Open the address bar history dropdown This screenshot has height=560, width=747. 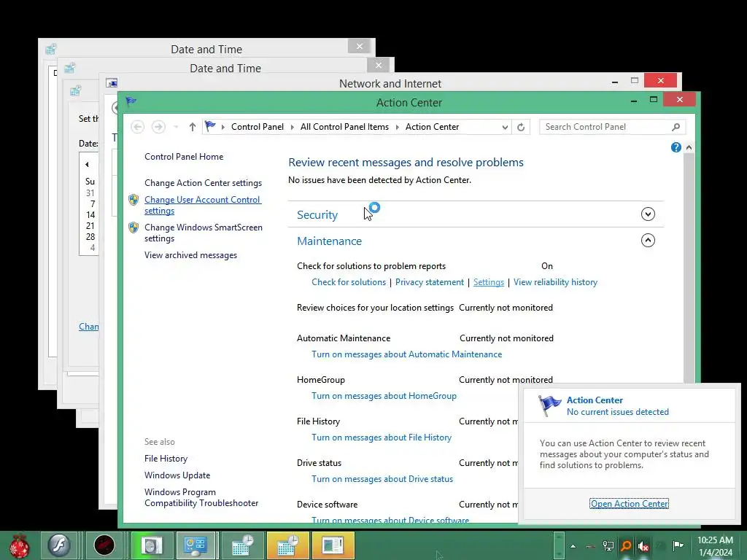pyautogui.click(x=505, y=127)
